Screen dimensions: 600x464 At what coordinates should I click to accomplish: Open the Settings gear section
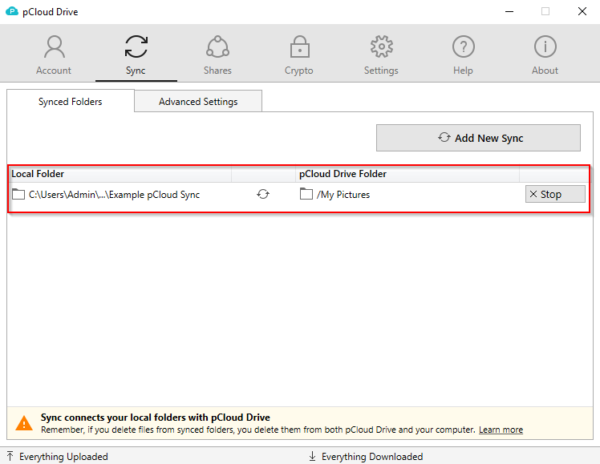coord(381,55)
